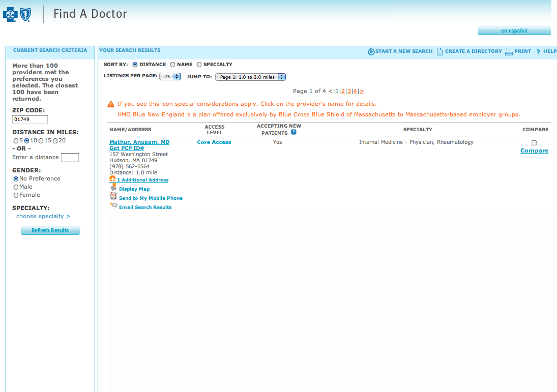
Task: Open the Listings Per Page dropdown
Action: point(170,77)
